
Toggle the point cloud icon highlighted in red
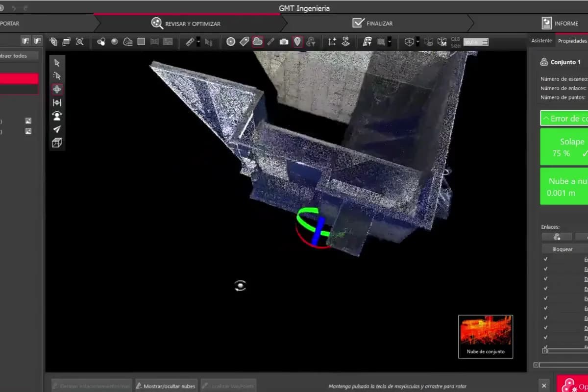[x=257, y=42]
